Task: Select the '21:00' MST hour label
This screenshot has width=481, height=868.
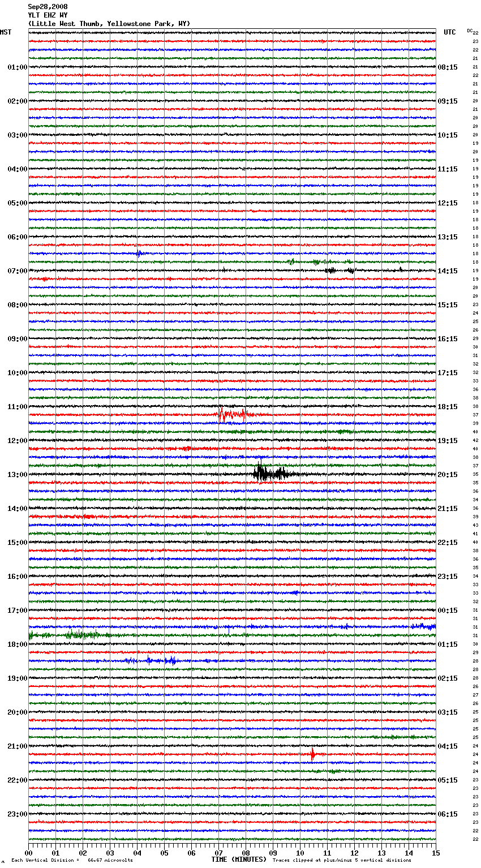Action: point(18,746)
